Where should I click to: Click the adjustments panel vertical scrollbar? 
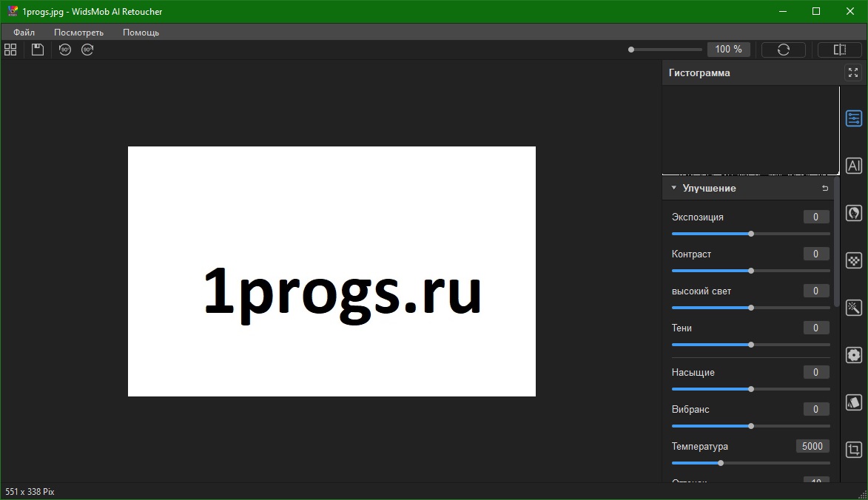point(836,242)
